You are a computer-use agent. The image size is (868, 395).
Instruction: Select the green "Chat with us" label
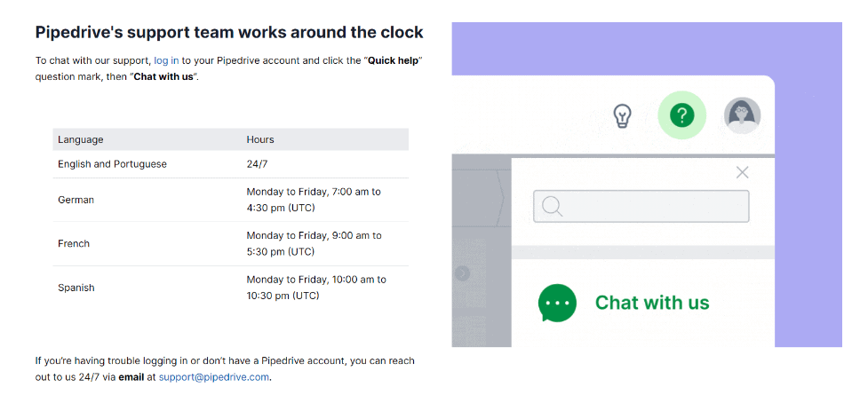tap(652, 303)
